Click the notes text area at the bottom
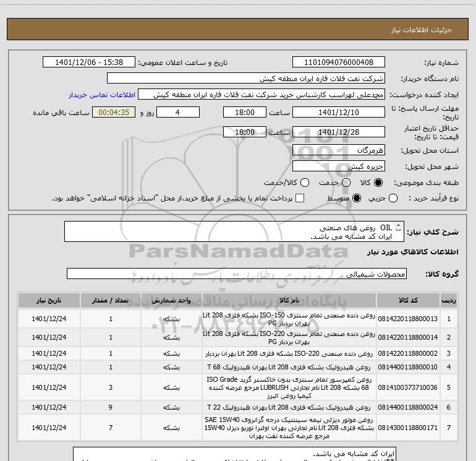 click(235, 454)
